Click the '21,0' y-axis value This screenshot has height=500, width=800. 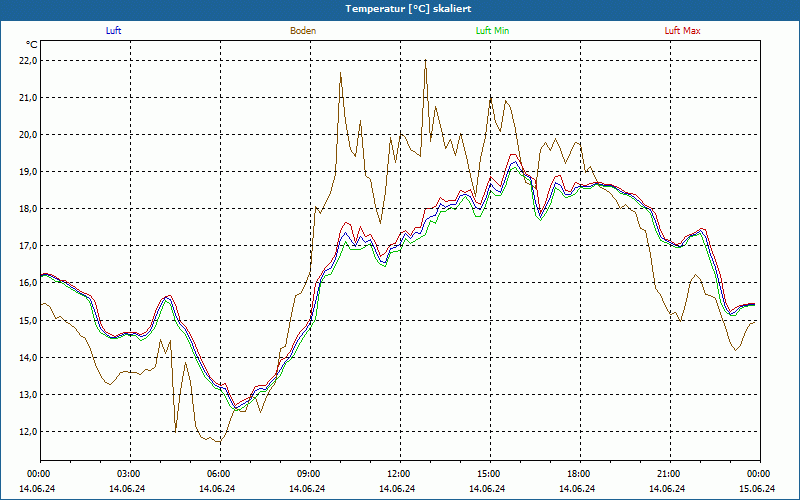(28, 97)
